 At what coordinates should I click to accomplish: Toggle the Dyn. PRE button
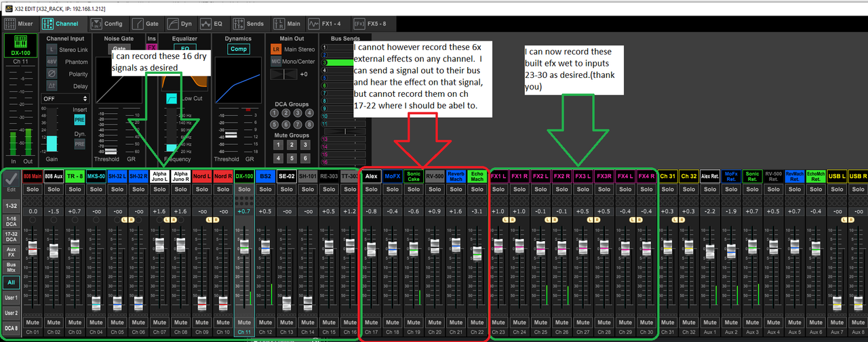(x=79, y=144)
